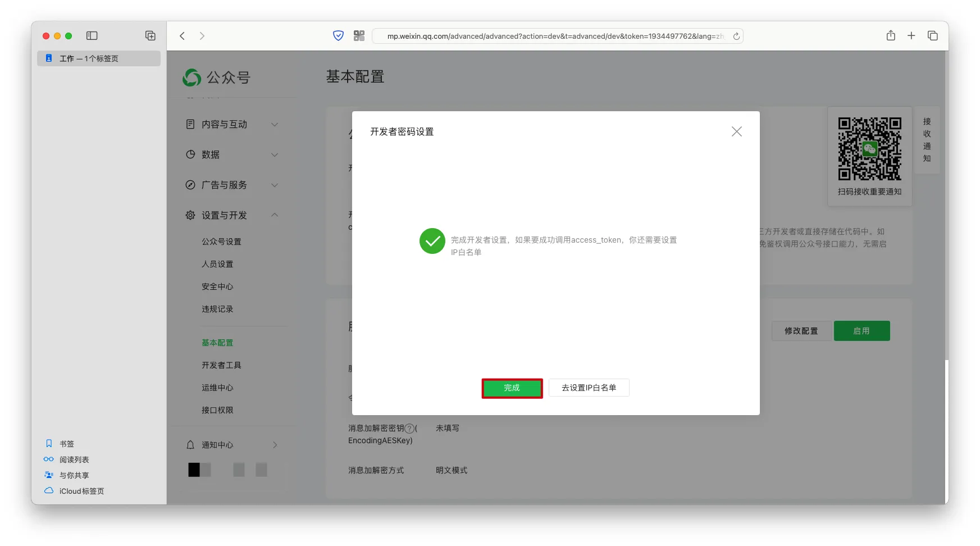Click the green 完成 button
This screenshot has height=546, width=980.
[512, 388]
